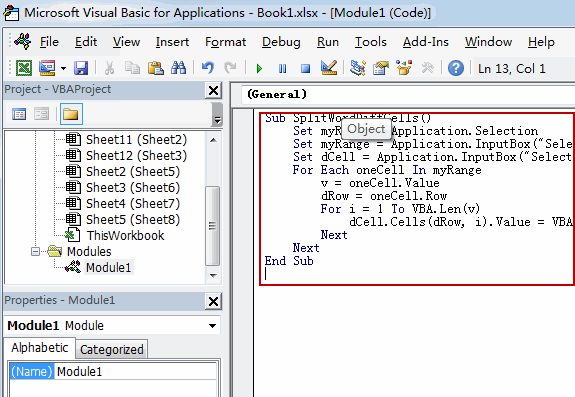Click 'For Each oneCell In myRange' code line

click(x=387, y=170)
